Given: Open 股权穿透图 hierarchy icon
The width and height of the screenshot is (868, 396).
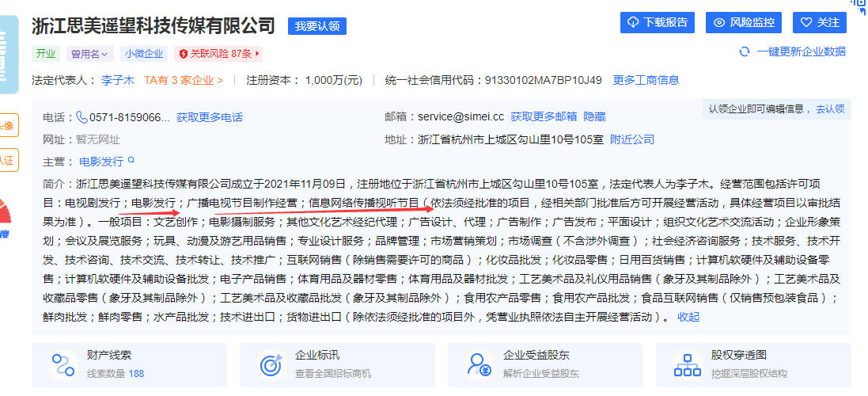Looking at the screenshot, I should [x=688, y=364].
